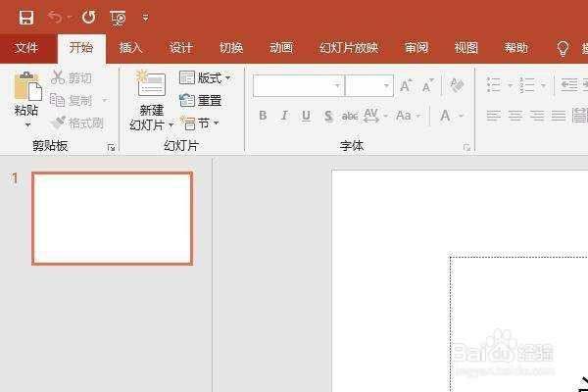Open the 幻灯片放映 (Slide Show) tab

point(349,48)
